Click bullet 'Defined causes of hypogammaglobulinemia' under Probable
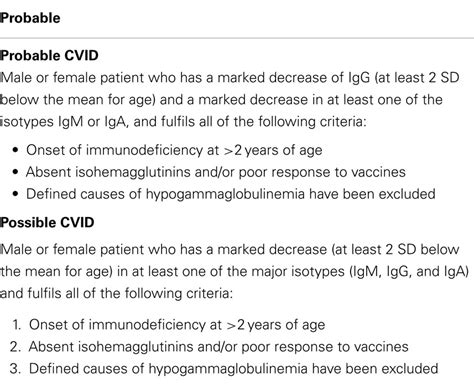This screenshot has width=474, height=388. 231,194
